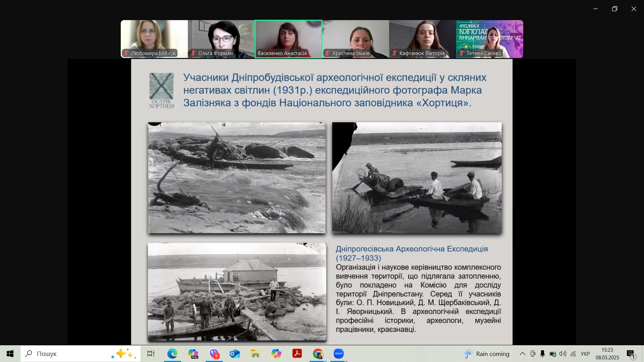Click the Пошук search field
644x362 pixels.
(x=67, y=354)
